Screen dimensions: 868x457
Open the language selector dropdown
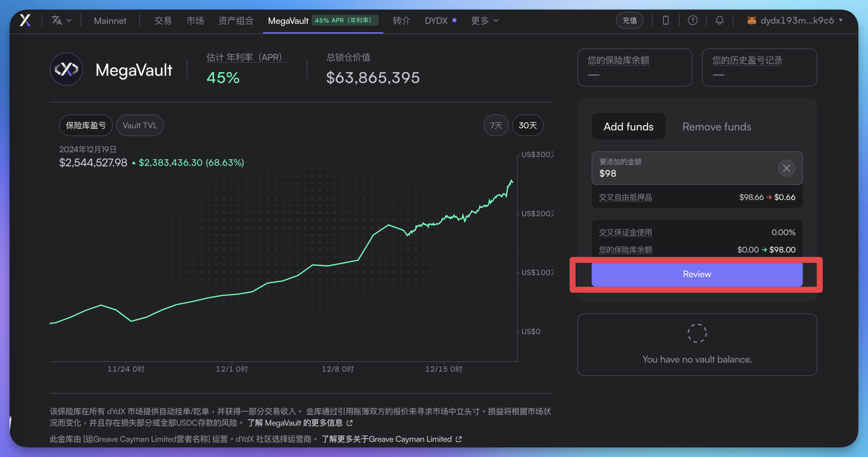tap(61, 20)
